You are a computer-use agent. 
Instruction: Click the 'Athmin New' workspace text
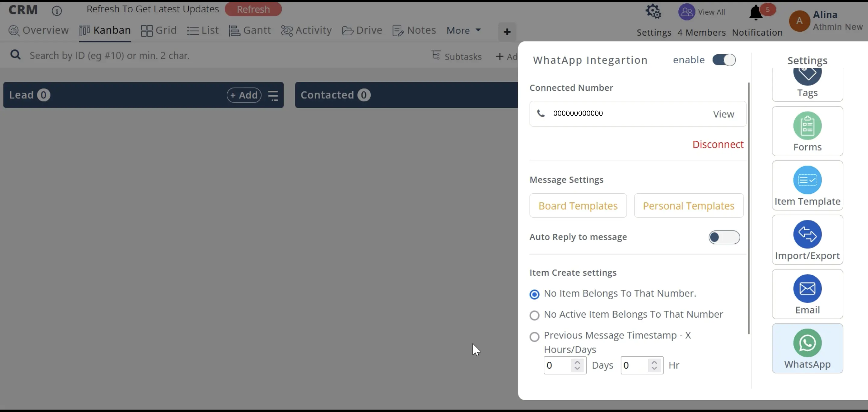coord(838,27)
